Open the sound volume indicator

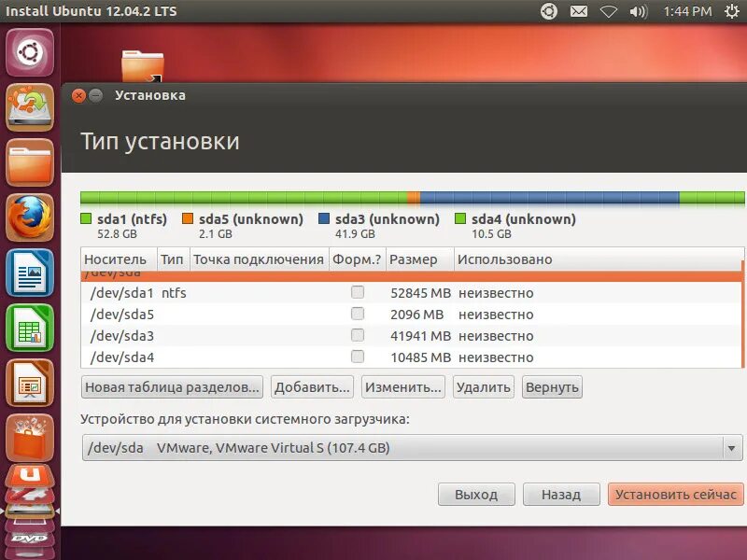coord(639,11)
